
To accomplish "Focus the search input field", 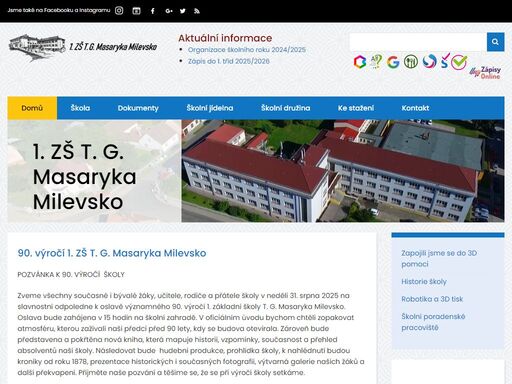I will pyautogui.click(x=418, y=42).
